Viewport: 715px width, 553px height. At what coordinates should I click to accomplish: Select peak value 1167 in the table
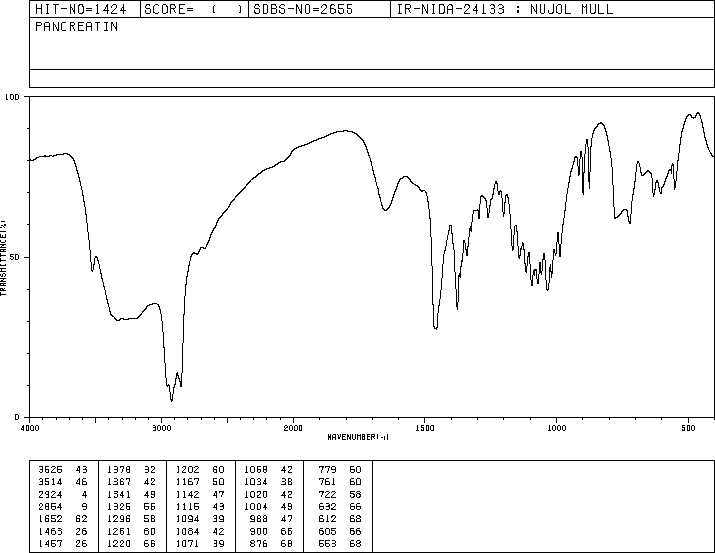[x=187, y=482]
